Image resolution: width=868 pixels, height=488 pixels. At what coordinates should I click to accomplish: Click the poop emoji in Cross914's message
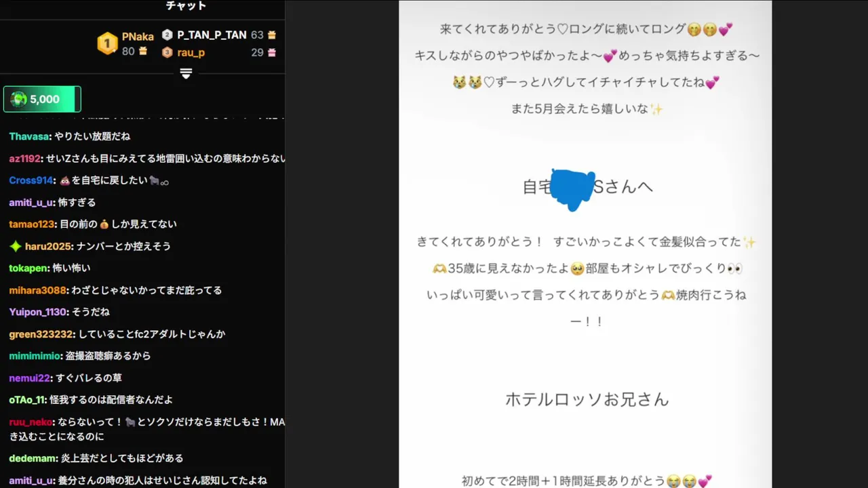pos(65,180)
